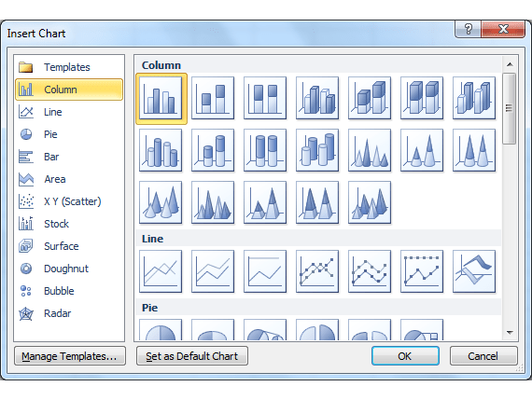
Task: Select 100% Stacked Pyramid chart
Action: click(317, 202)
